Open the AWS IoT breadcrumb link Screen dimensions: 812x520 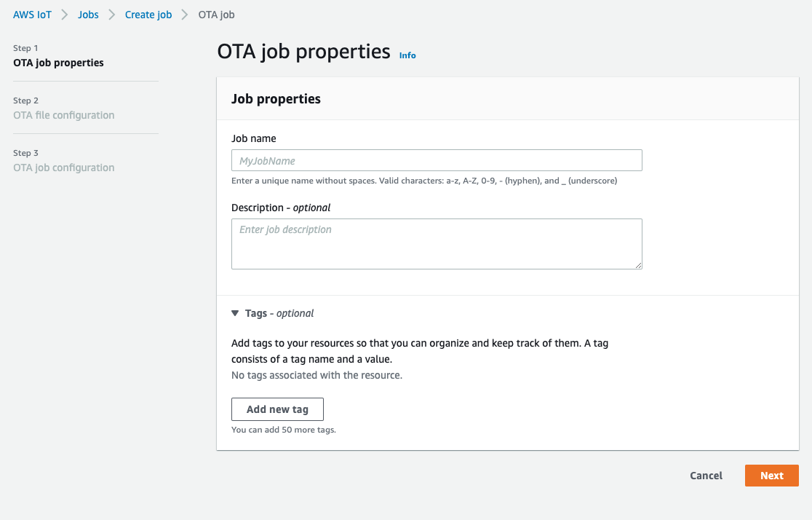(32, 15)
